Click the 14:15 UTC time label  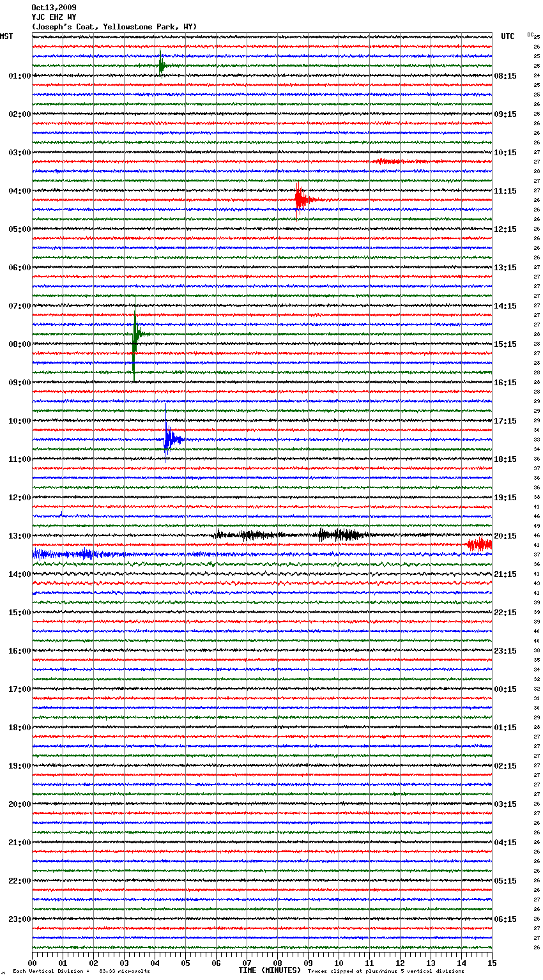coord(505,306)
